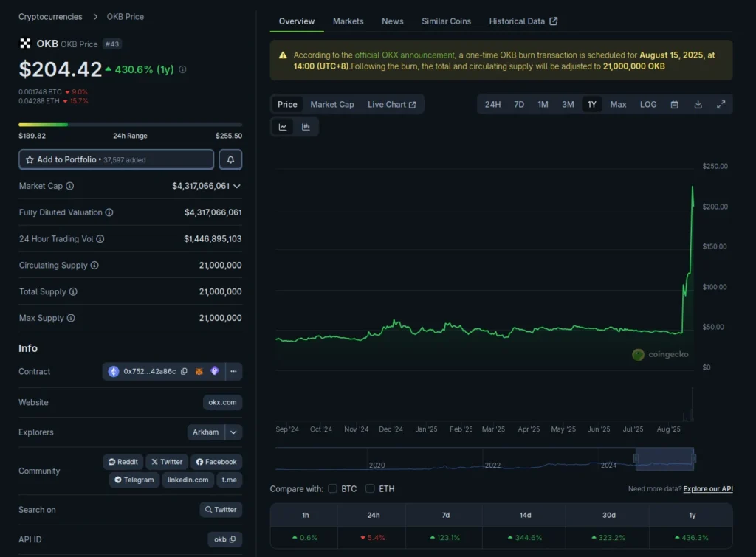The image size is (756, 557).
Task: Open the Telegram community link
Action: (134, 480)
